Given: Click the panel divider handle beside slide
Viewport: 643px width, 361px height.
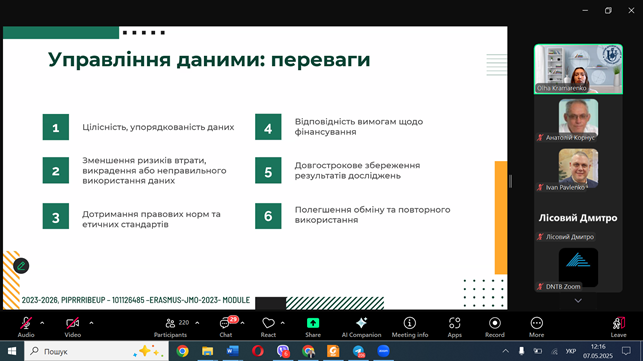Looking at the screenshot, I should pyautogui.click(x=511, y=181).
